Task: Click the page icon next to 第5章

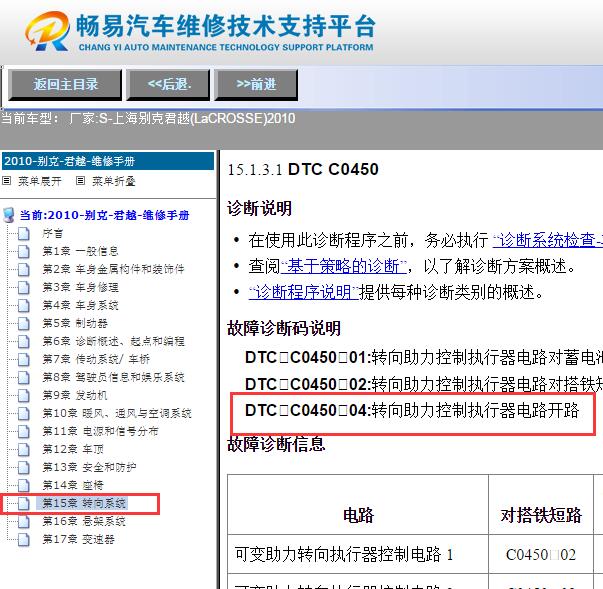Action: click(x=24, y=323)
